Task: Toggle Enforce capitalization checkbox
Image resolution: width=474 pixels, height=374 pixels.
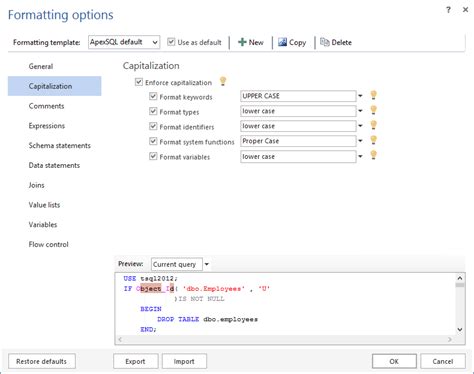Action: (x=139, y=82)
